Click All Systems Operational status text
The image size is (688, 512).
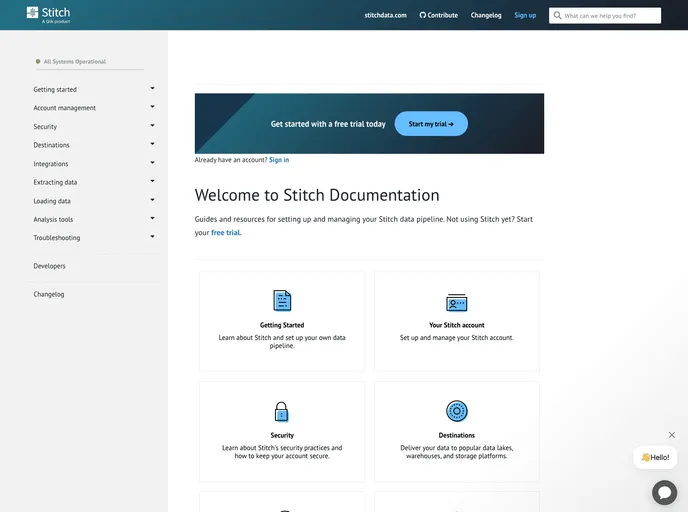click(x=75, y=62)
